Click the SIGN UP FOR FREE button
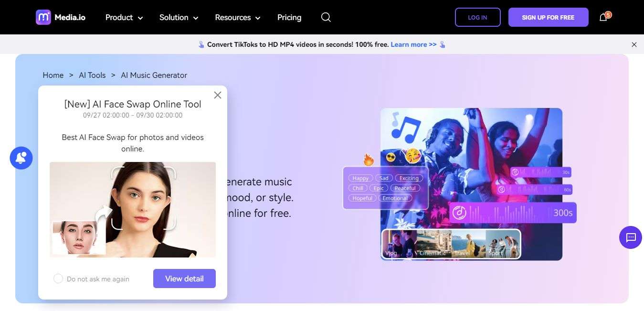The width and height of the screenshot is (644, 311). pos(548,17)
